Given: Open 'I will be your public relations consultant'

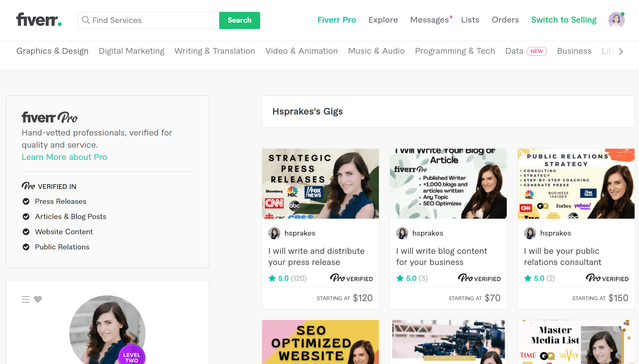Looking at the screenshot, I should (x=563, y=257).
